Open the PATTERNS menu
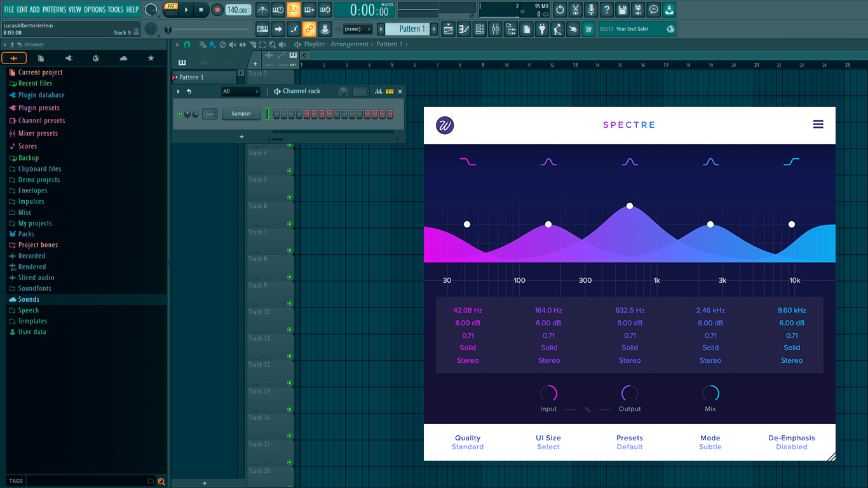Image resolution: width=868 pixels, height=488 pixels. tap(54, 10)
